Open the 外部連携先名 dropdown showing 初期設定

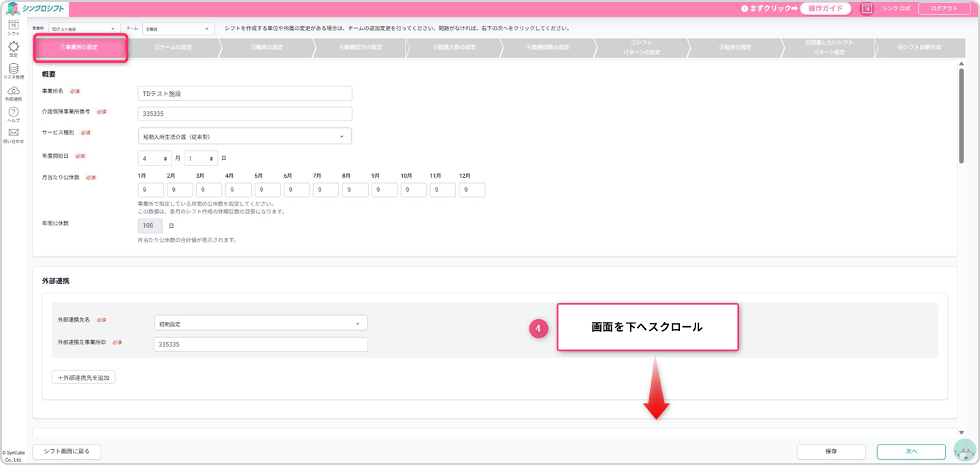[261, 323]
